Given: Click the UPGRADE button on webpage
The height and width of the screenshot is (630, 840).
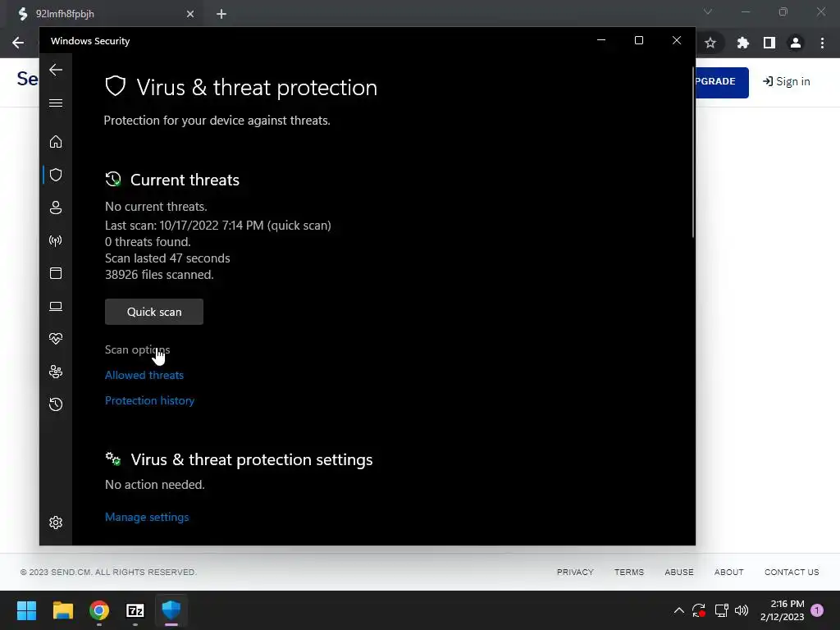Looking at the screenshot, I should point(722,83).
